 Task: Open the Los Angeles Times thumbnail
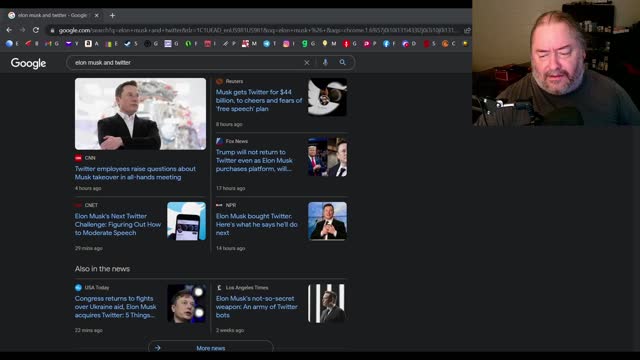(327, 304)
